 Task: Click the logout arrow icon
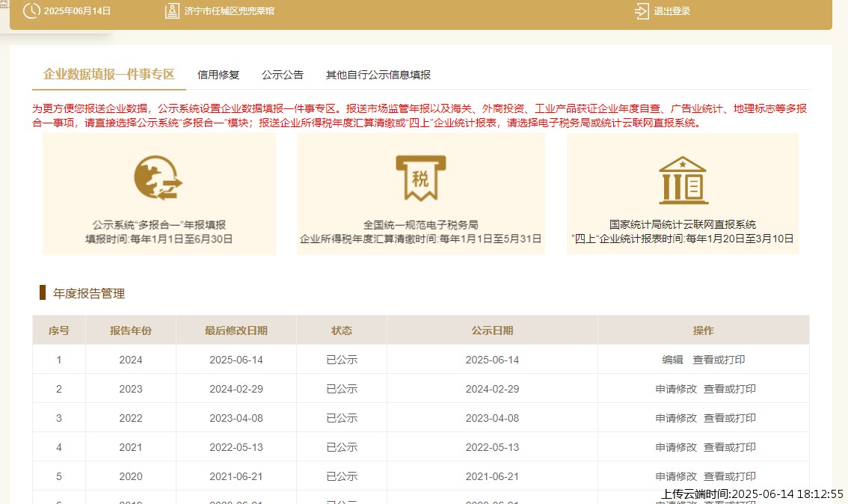point(642,11)
